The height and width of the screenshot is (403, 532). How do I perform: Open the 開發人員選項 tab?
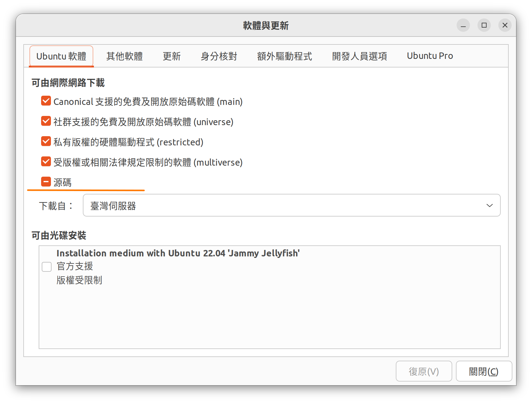coord(359,56)
